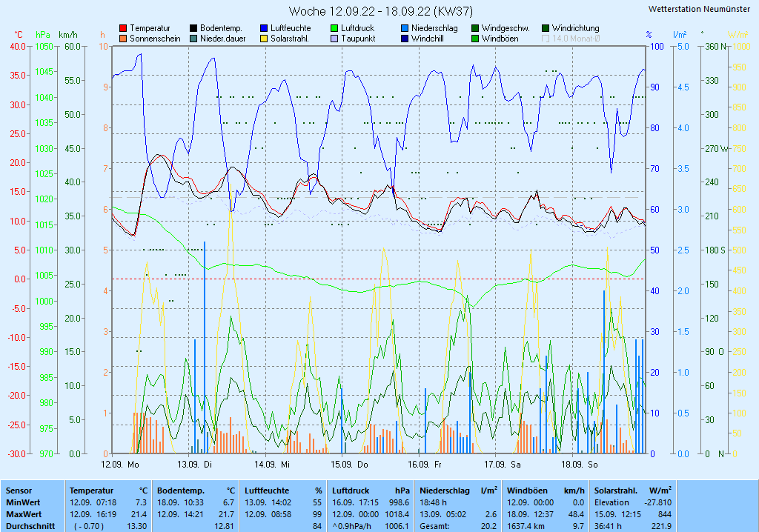The width and height of the screenshot is (759, 532).
Task: Click the Niederschlag column header in table
Action: (445, 491)
